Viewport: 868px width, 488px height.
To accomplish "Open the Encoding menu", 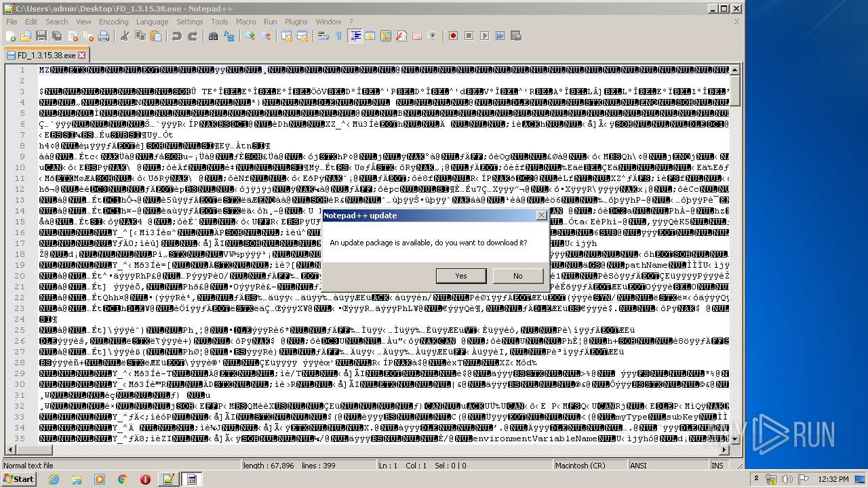I will [113, 22].
